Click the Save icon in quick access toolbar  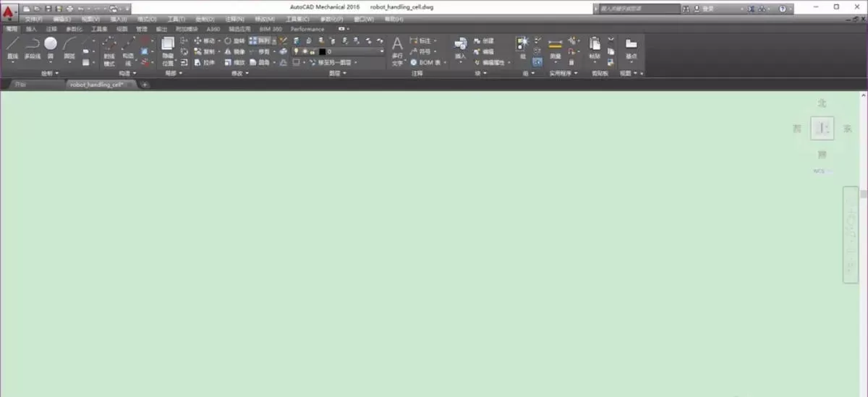click(48, 8)
